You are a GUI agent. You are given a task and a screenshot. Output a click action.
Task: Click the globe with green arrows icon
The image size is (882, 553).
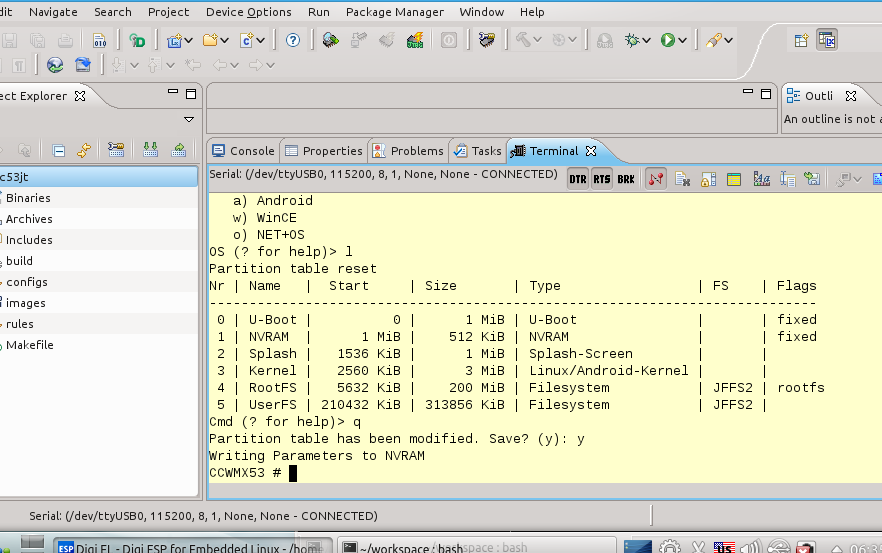(55, 65)
